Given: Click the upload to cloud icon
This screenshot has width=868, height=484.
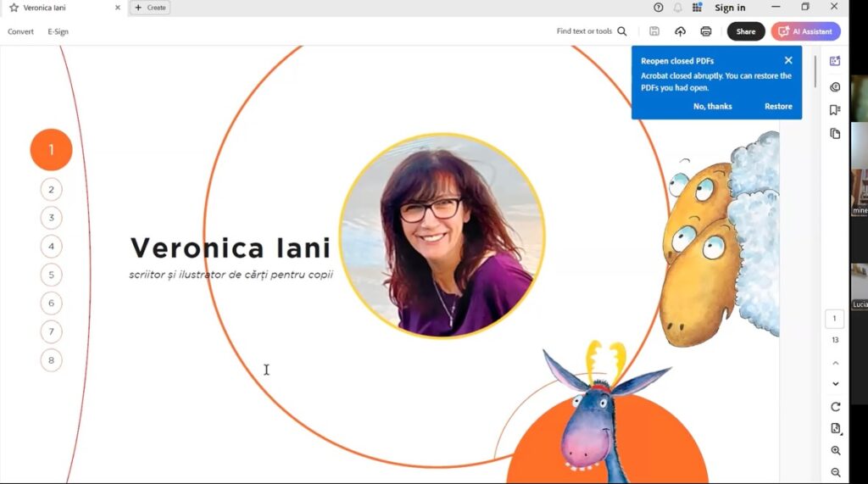Looking at the screenshot, I should click(681, 31).
